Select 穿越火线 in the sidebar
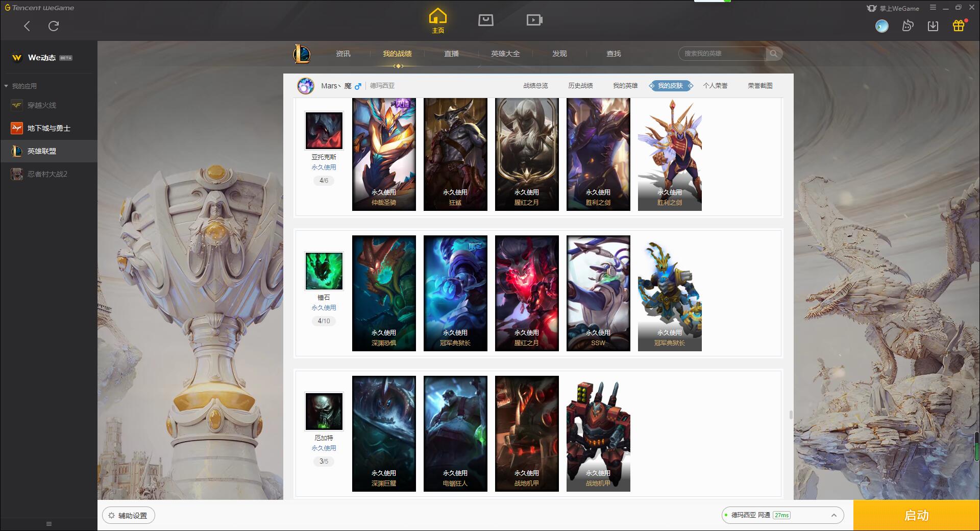 point(48,105)
